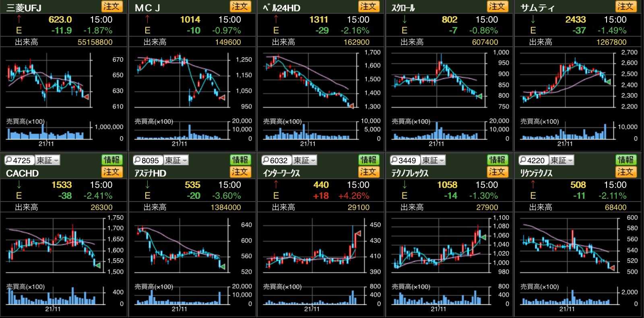Expand 東証 exchange dropdown beside 8095
The width and height of the screenshot is (644, 318).
point(176,160)
